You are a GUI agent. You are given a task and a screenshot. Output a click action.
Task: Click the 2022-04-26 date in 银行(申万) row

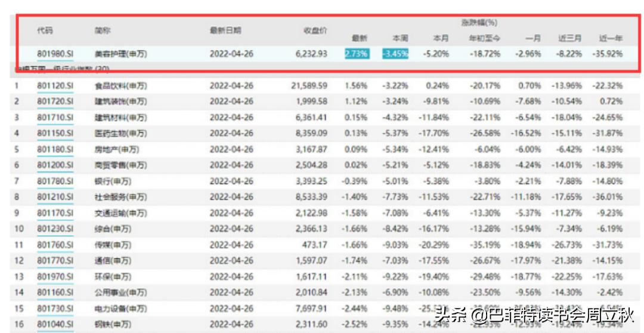pos(231,181)
